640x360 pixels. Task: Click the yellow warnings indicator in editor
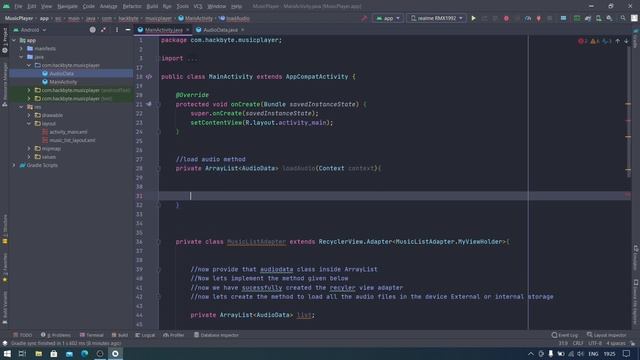[595, 41]
